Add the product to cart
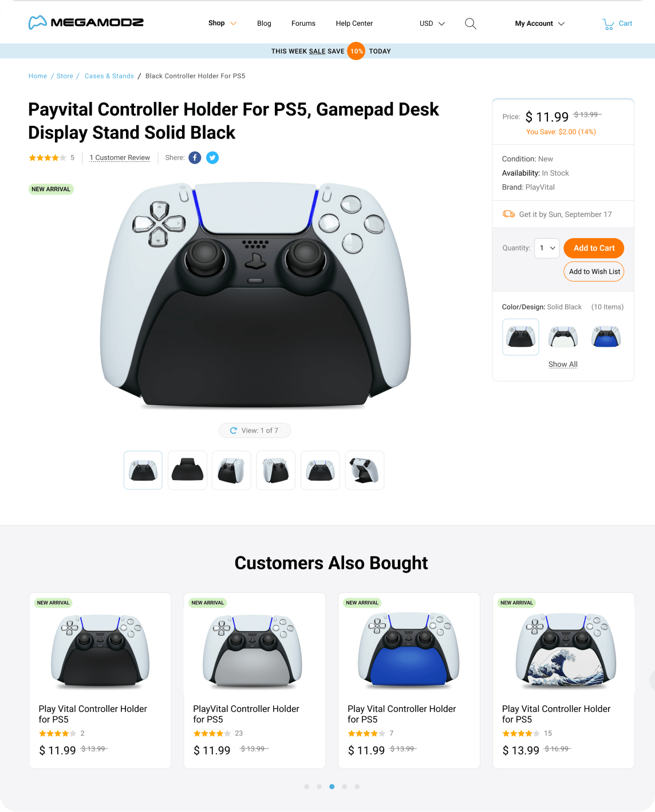This screenshot has height=812, width=655. pos(594,248)
